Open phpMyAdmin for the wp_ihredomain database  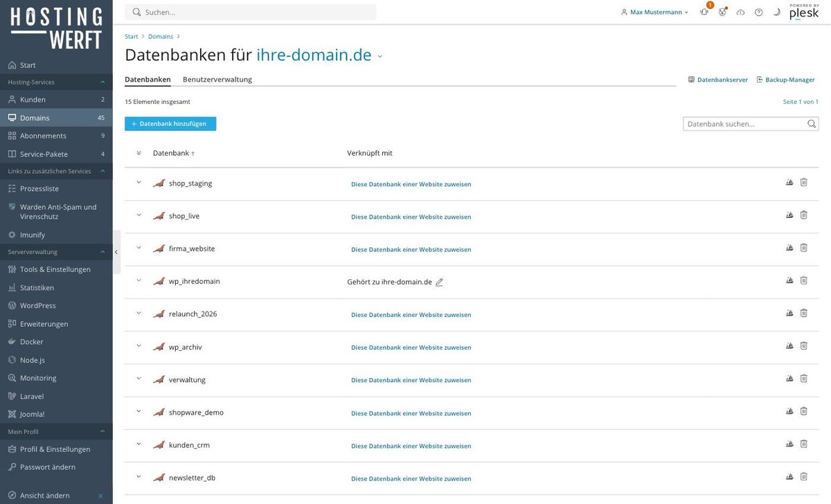[789, 280]
